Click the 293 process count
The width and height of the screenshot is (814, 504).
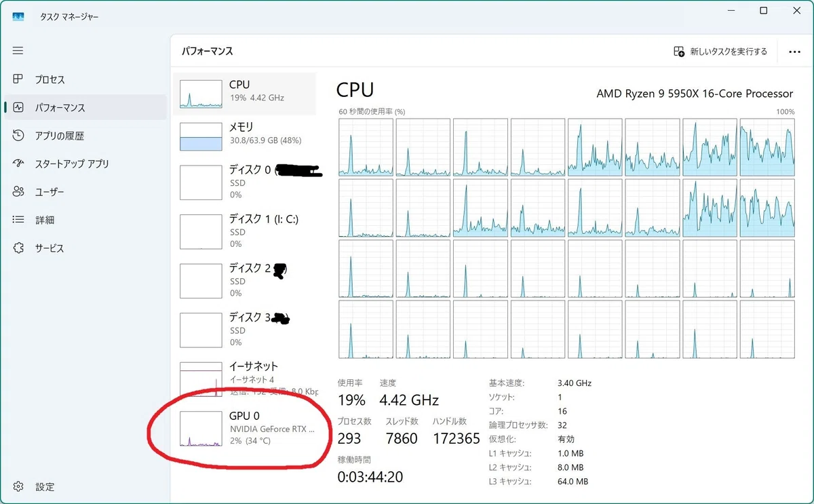pos(349,439)
